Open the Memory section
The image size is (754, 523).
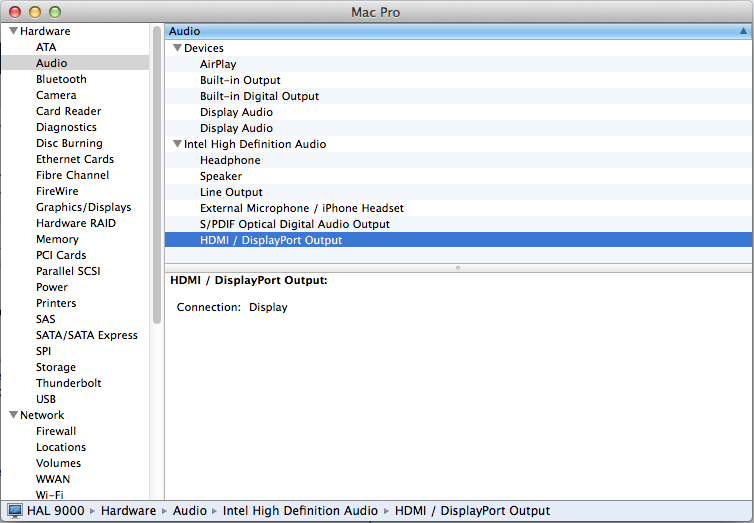point(57,239)
